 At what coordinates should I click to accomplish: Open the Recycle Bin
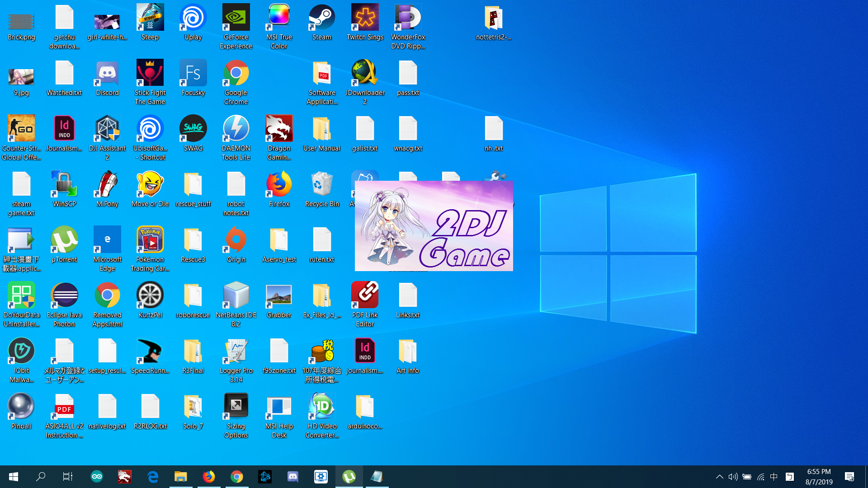pyautogui.click(x=322, y=189)
